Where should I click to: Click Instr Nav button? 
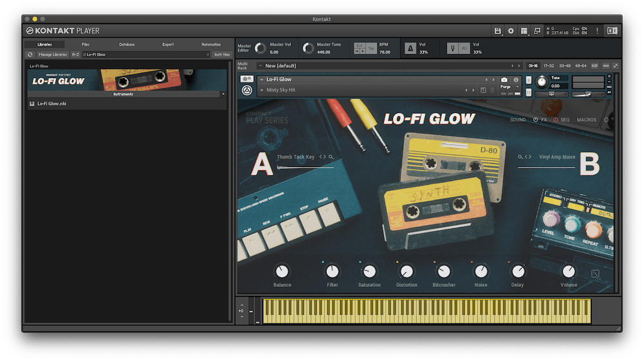(x=222, y=54)
